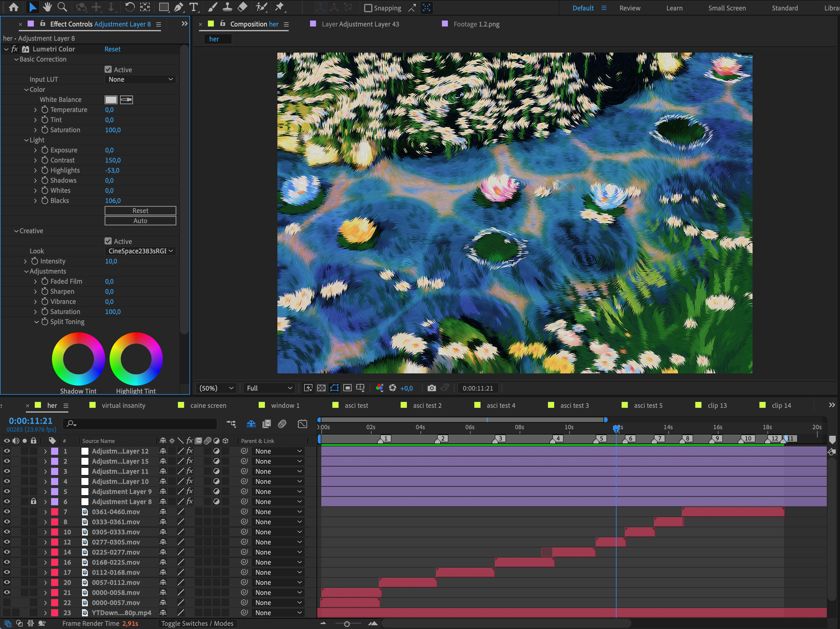
Task: Hide layer 0361-0460.mov with eye icon
Action: pyautogui.click(x=7, y=512)
